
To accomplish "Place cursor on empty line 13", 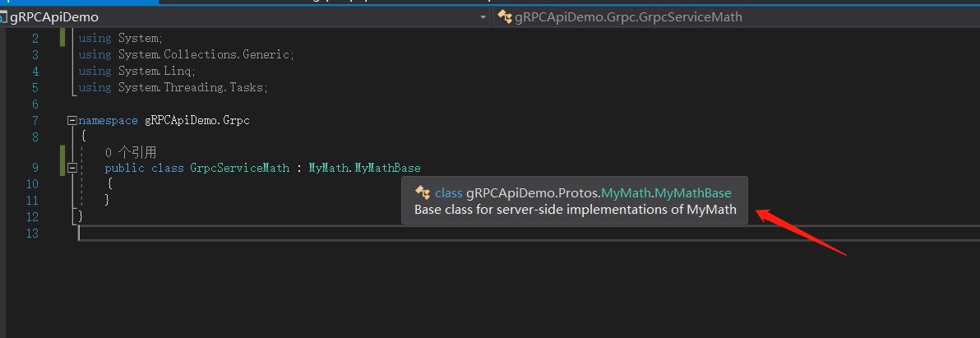I will pos(247,234).
